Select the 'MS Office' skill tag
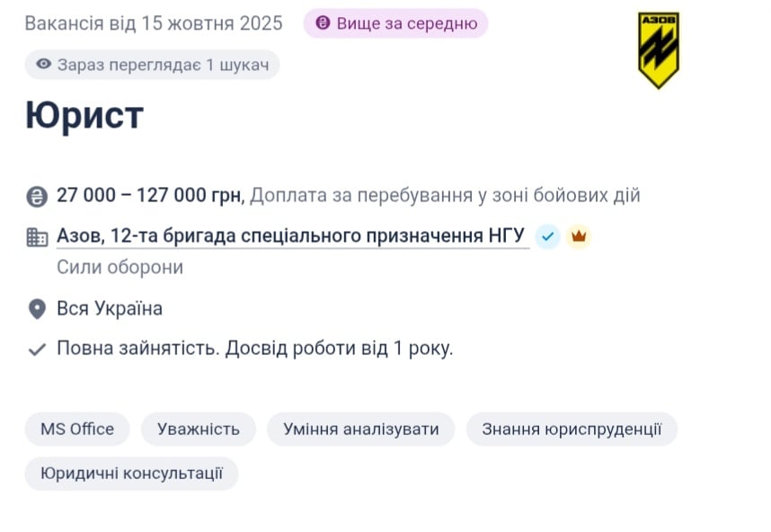 click(x=76, y=429)
